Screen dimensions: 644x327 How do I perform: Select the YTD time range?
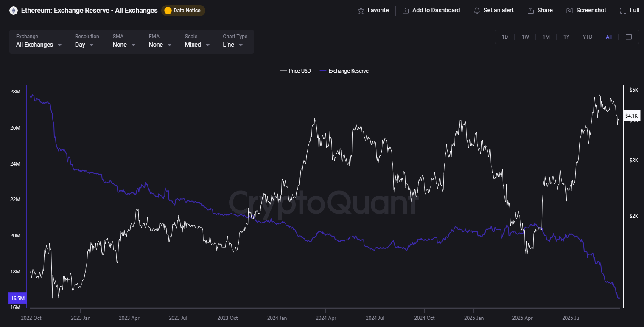pos(588,37)
